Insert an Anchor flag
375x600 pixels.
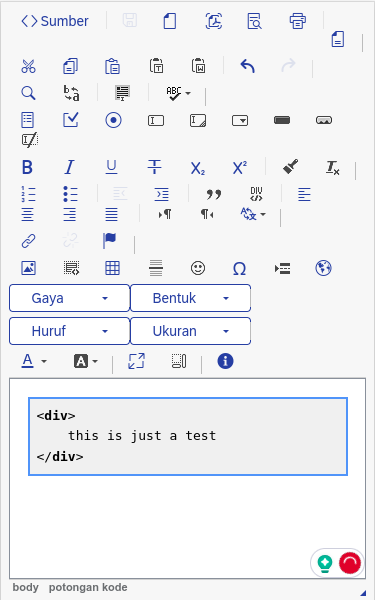[x=109, y=241]
